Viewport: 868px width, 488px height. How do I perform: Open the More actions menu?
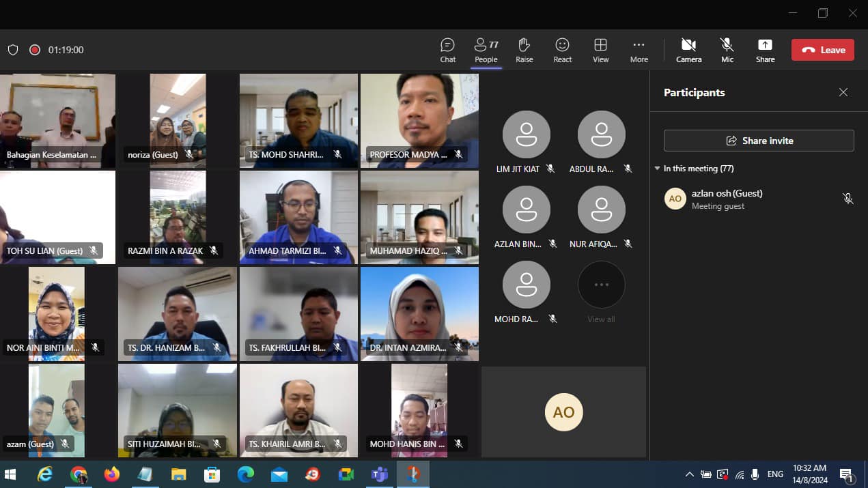[639, 50]
